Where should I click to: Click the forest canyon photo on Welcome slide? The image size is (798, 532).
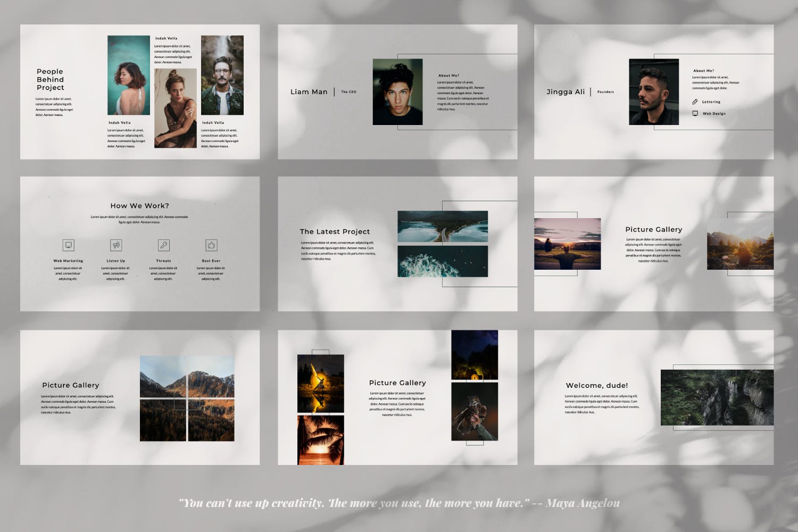[x=717, y=397]
